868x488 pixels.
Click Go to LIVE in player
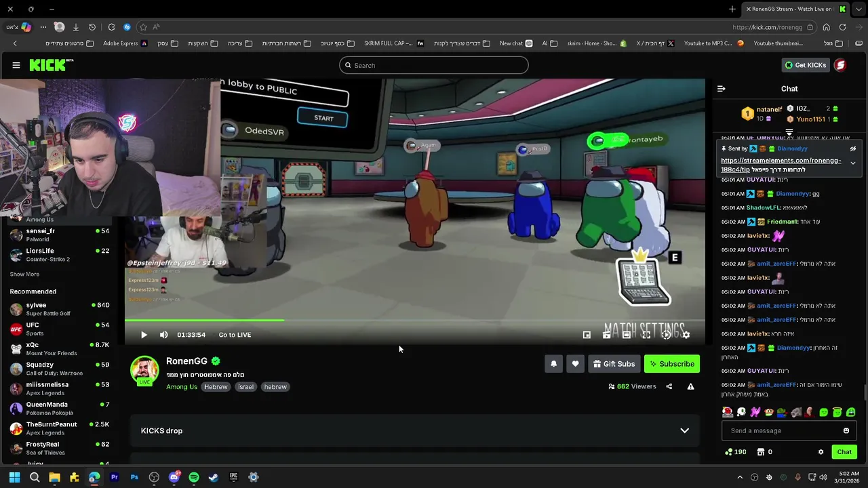tap(235, 335)
